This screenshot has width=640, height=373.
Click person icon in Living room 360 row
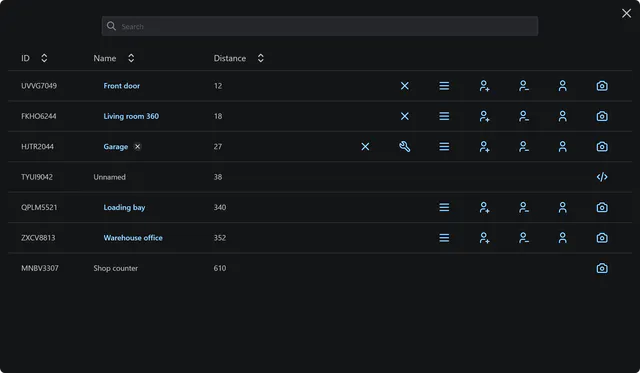coord(562,116)
